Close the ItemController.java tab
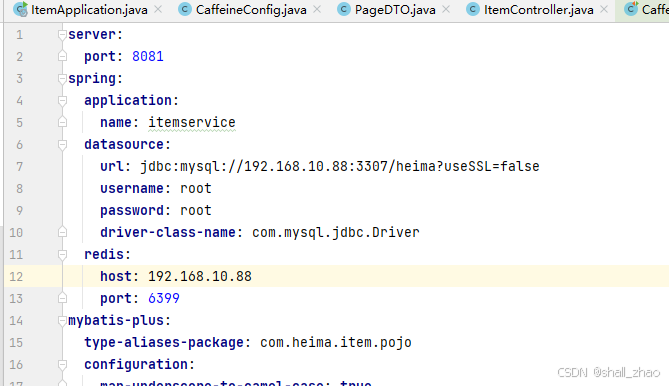The height and width of the screenshot is (386, 669). coord(604,9)
